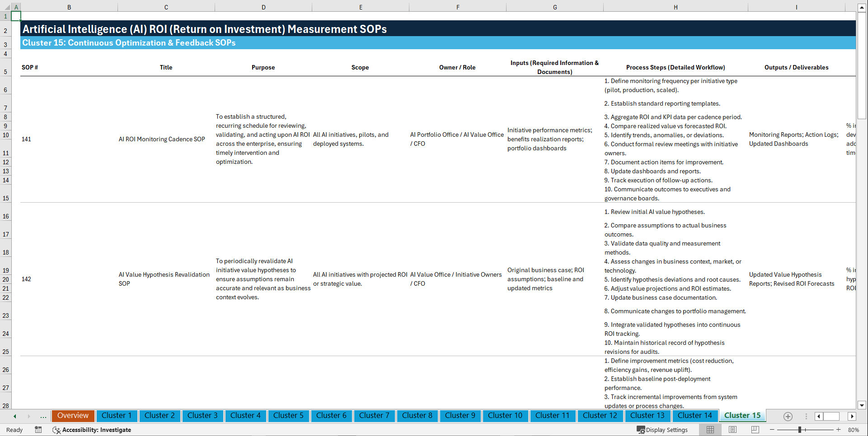This screenshot has height=436, width=868.
Task: Click the Display Settings icon
Action: pos(641,430)
